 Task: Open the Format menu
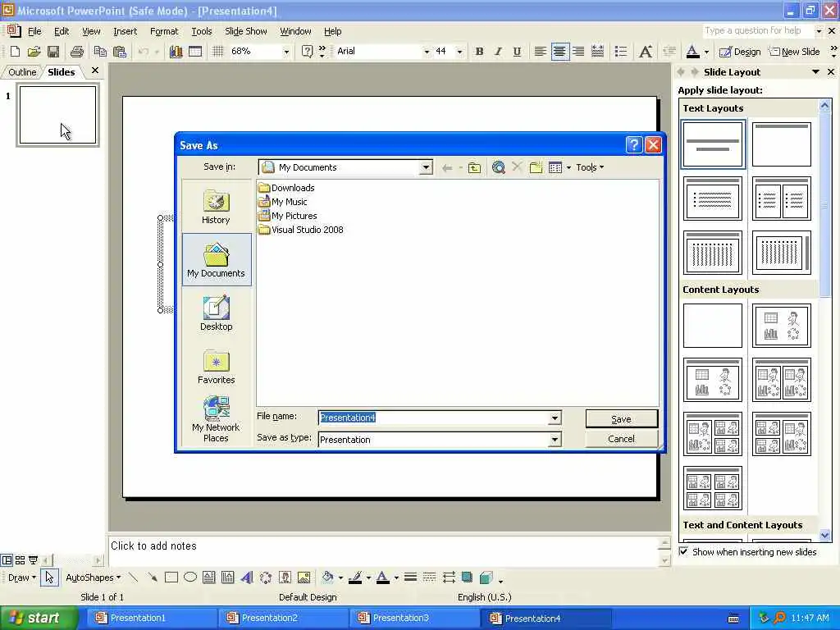tap(164, 31)
